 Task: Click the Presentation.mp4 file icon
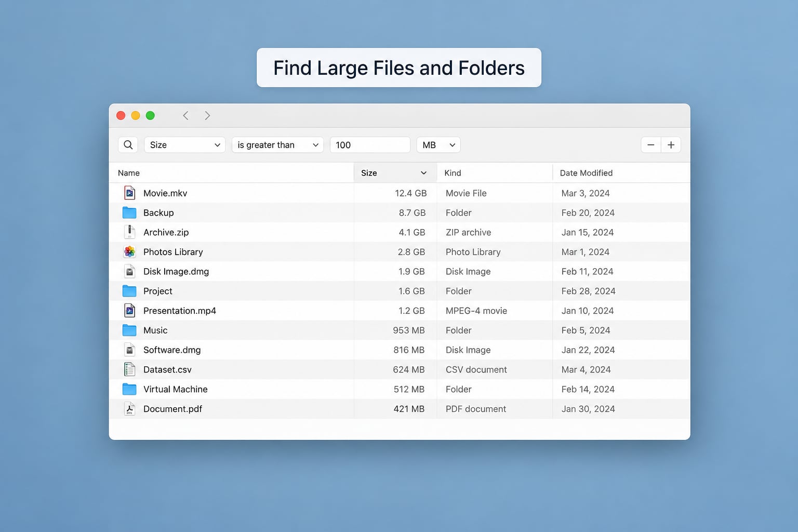(x=129, y=311)
